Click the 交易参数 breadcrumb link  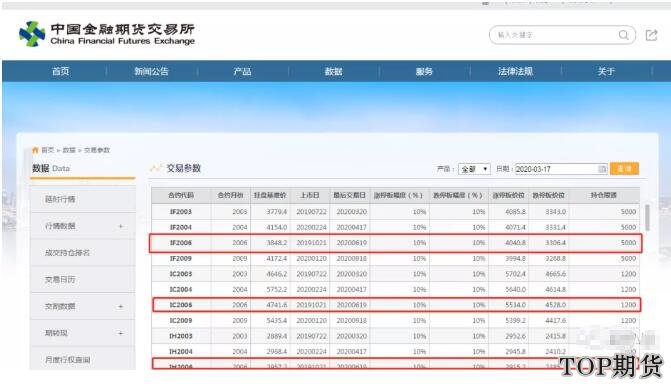click(97, 150)
